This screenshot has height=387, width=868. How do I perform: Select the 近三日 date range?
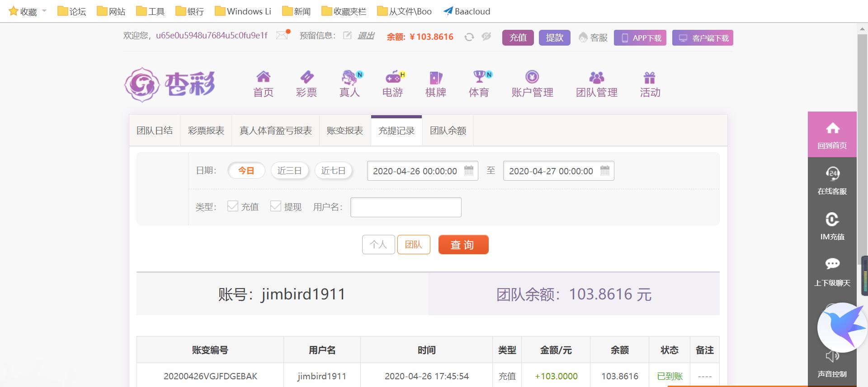tap(289, 171)
